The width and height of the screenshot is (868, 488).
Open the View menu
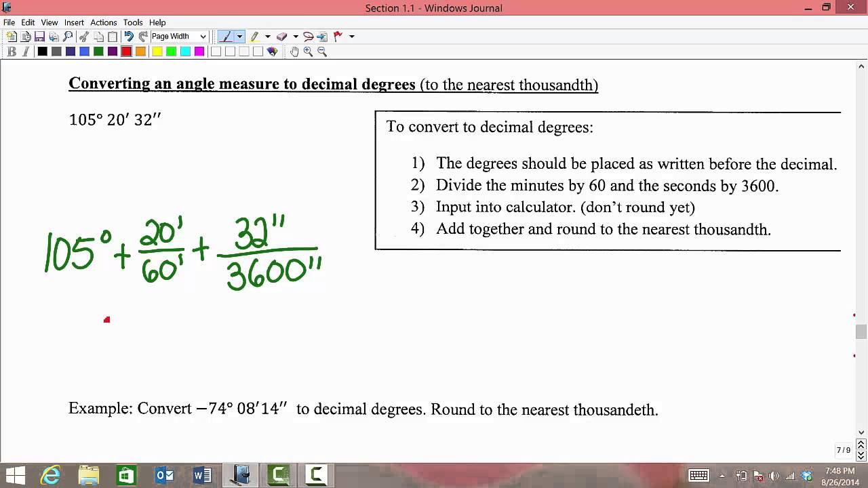click(50, 22)
